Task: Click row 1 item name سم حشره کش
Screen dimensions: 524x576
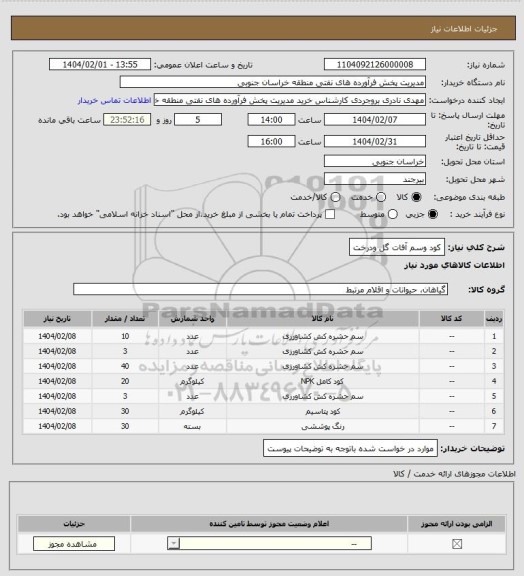Action: (x=323, y=336)
